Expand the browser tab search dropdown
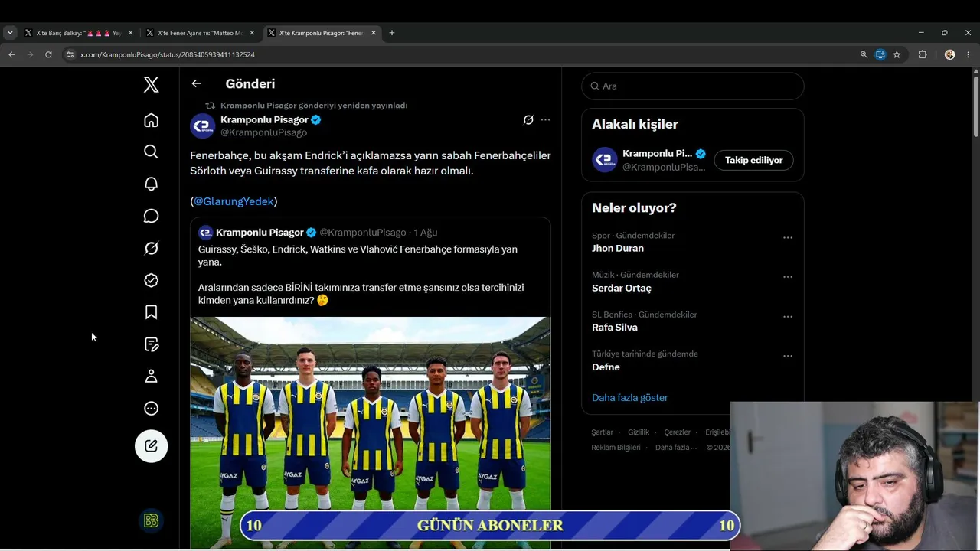Screen dimensions: 980x551 coord(10,33)
